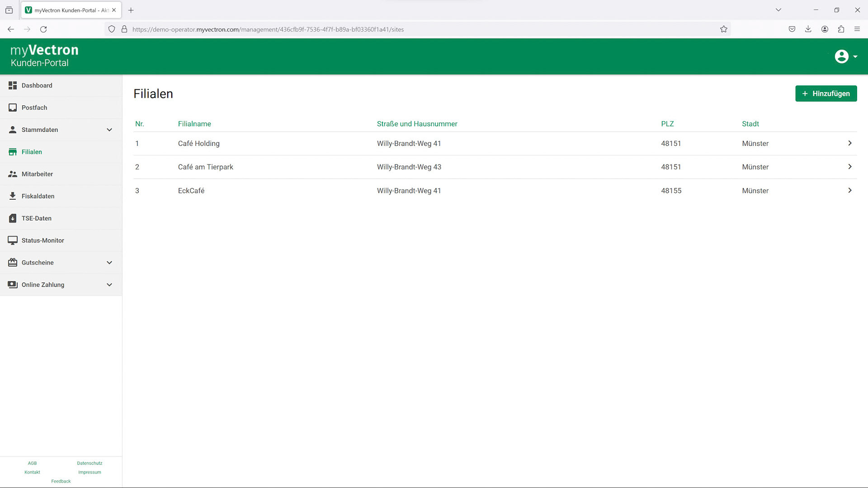Click the Filialen store icon
The width and height of the screenshot is (868, 488).
coord(13,152)
